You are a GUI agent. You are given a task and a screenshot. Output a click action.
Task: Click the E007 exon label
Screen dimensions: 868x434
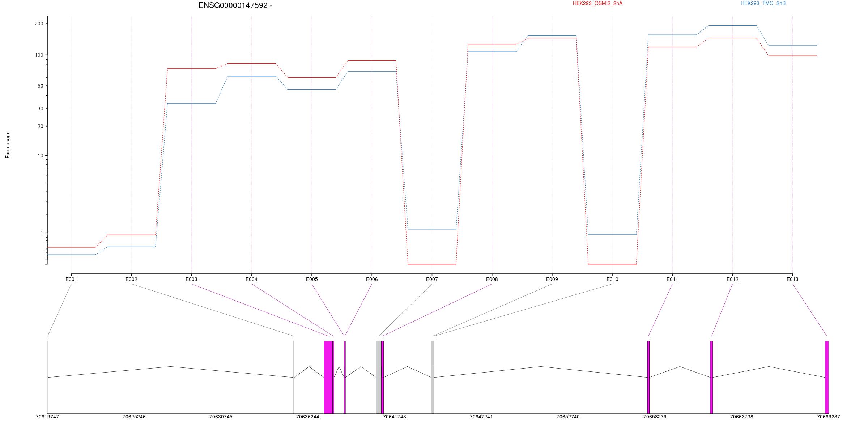pyautogui.click(x=432, y=279)
